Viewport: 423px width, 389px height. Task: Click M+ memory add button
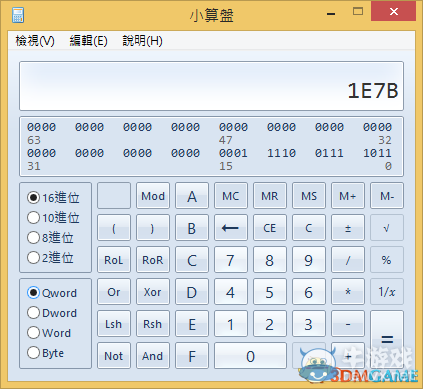348,196
